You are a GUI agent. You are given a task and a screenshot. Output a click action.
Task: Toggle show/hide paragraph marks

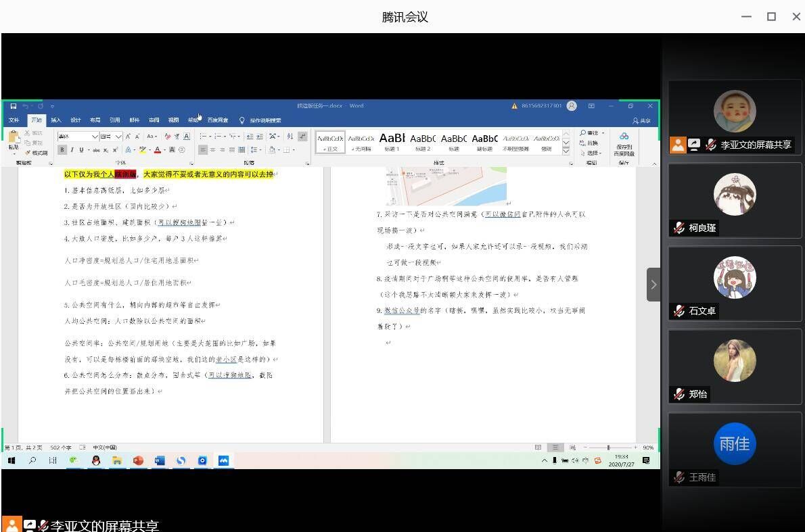click(x=302, y=137)
